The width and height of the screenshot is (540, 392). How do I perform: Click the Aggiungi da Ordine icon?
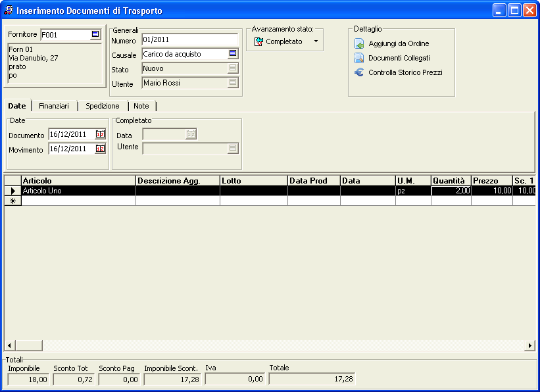pyautogui.click(x=359, y=44)
